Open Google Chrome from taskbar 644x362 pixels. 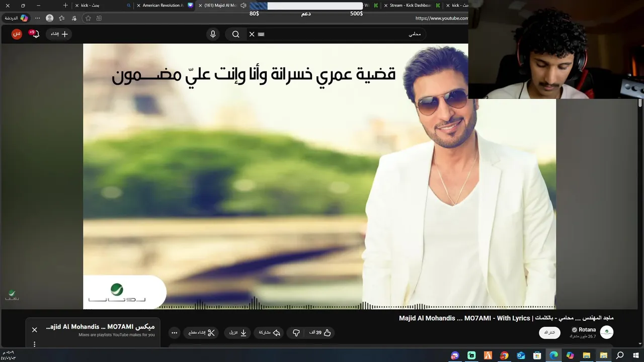(504, 355)
